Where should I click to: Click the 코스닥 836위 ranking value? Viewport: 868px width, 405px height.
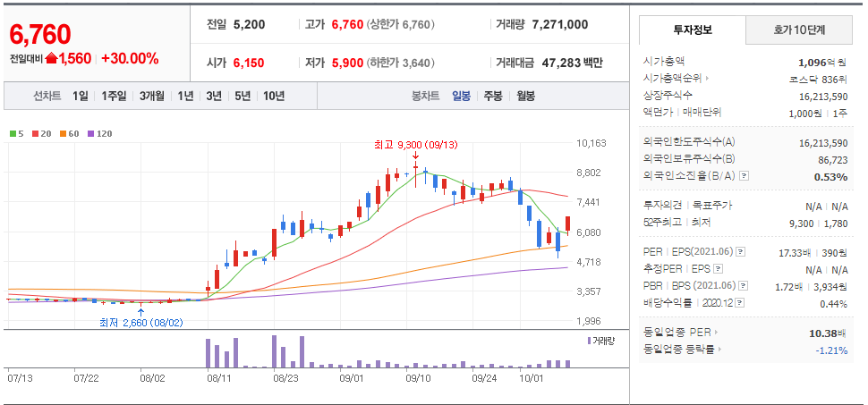click(x=820, y=79)
